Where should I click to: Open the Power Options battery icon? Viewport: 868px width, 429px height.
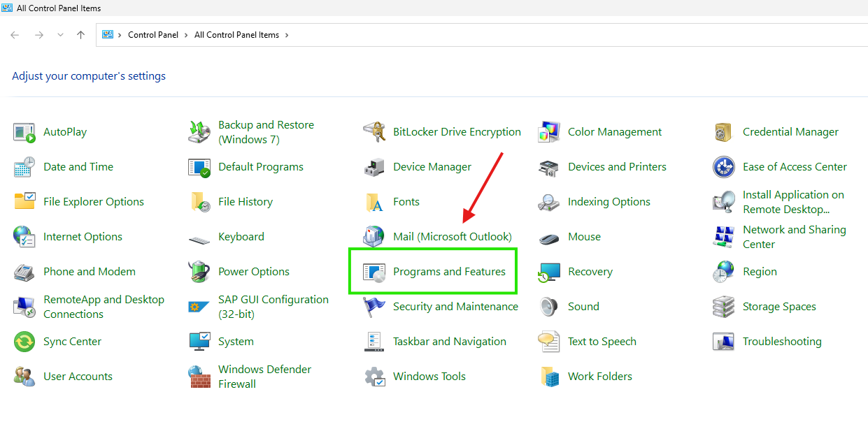pos(199,272)
